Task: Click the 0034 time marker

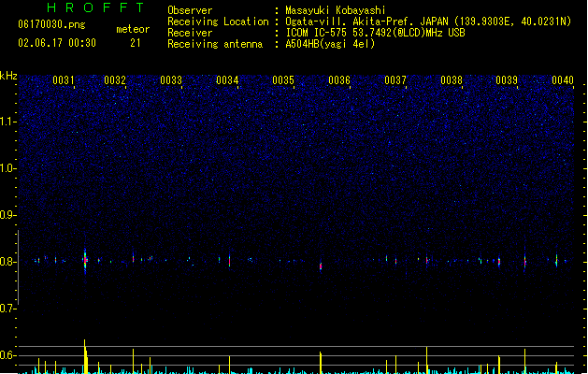Action: tap(227, 80)
